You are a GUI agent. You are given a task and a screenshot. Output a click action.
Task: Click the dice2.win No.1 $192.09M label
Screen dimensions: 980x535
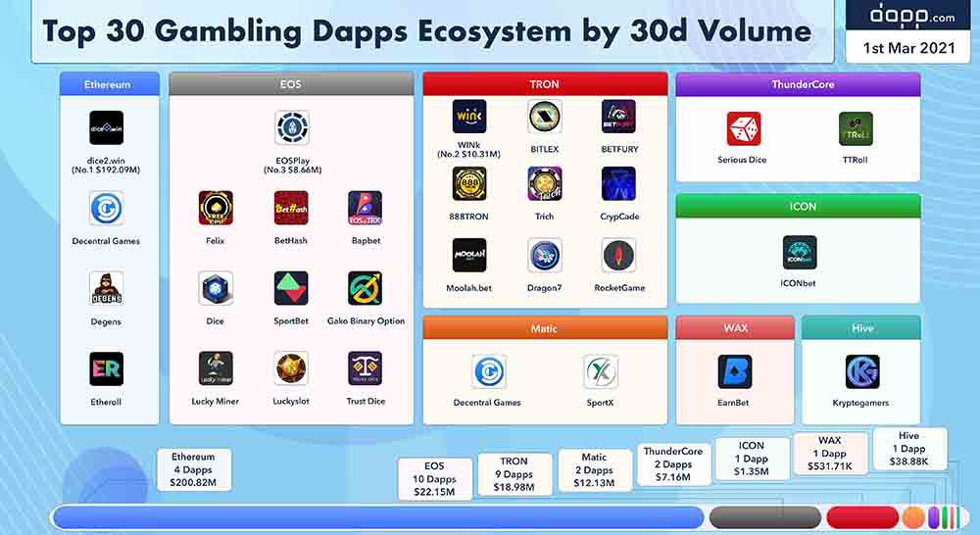[x=106, y=165]
